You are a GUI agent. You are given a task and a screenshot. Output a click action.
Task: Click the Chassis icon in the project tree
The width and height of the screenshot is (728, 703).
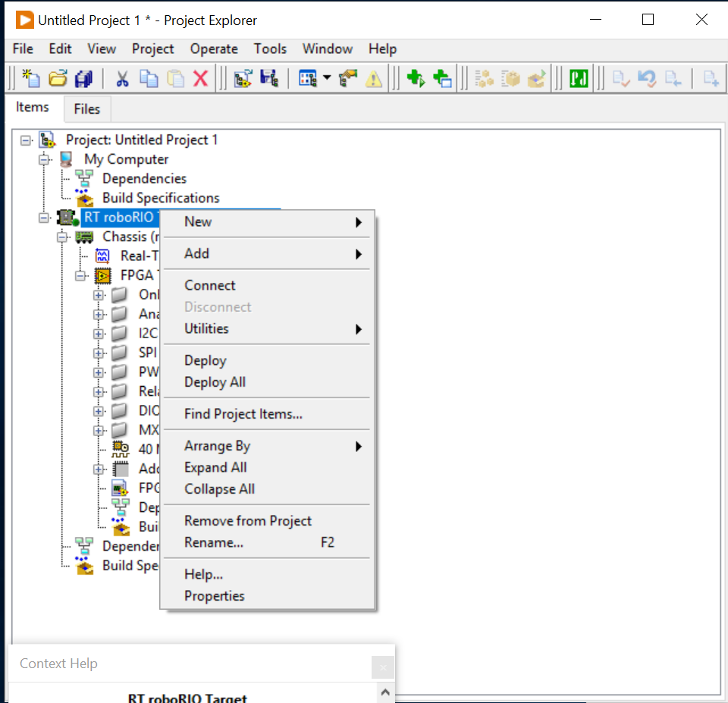(84, 236)
